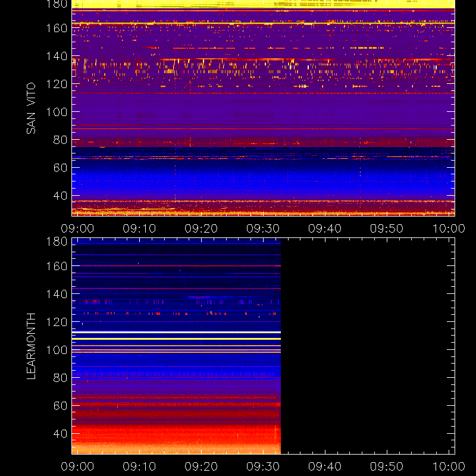This screenshot has width=476, height=476.
Task: Choose 10:00 time label below Learmonth plot
Action: point(449,466)
